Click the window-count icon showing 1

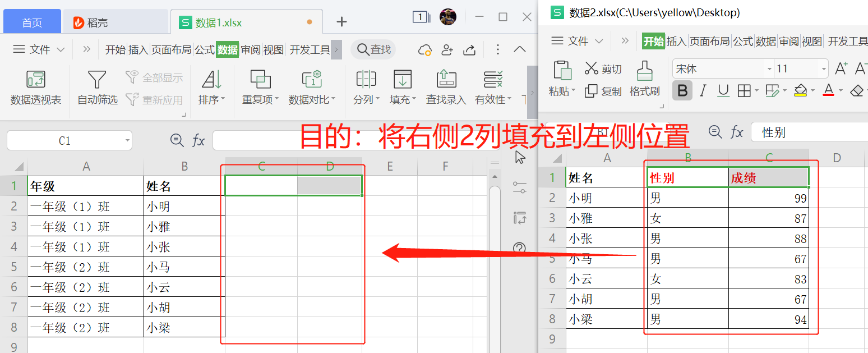[x=421, y=17]
